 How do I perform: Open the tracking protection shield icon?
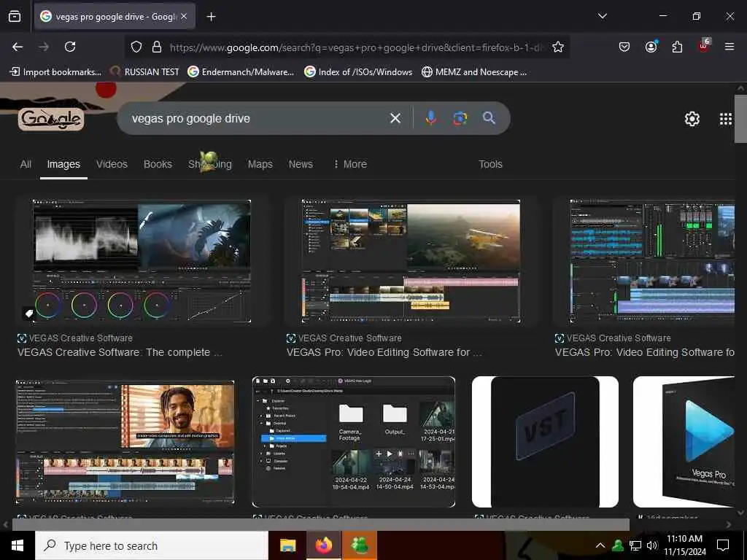tap(136, 47)
